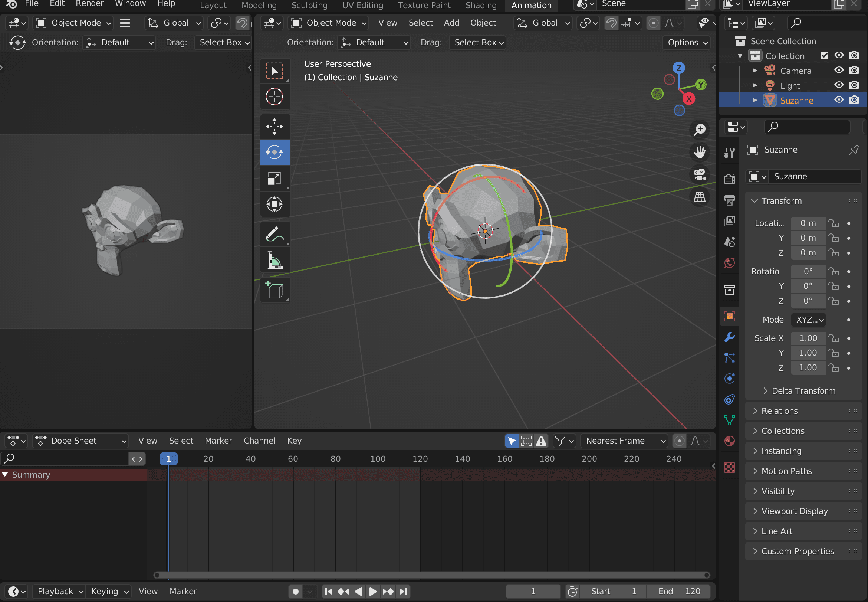This screenshot has height=602, width=868.
Task: Jump to the end frame button
Action: tap(403, 592)
